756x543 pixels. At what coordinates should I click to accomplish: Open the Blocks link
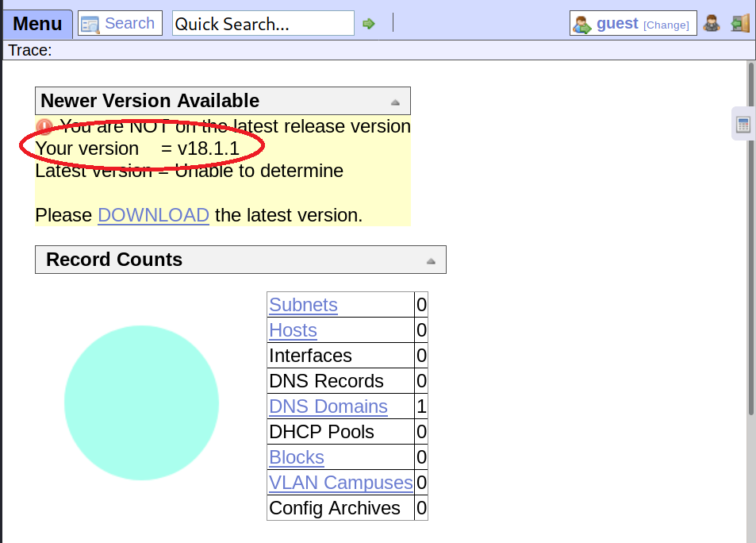click(x=297, y=457)
